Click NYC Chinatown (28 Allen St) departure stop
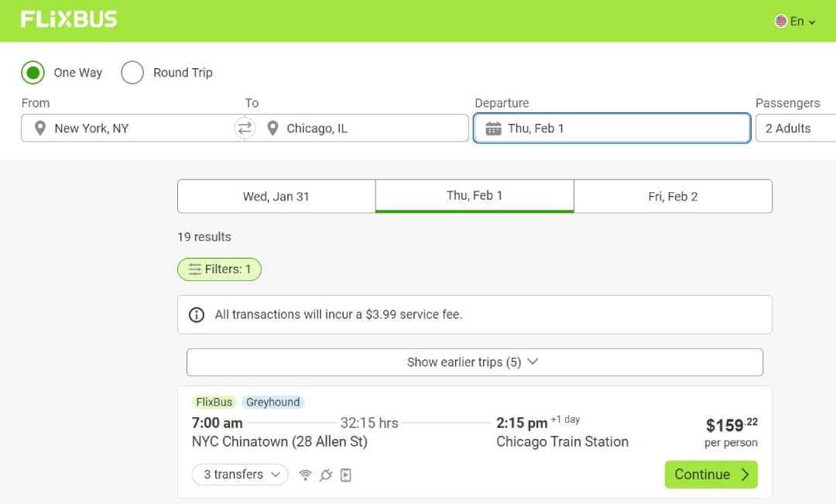This screenshot has height=504, width=836. tap(279, 441)
